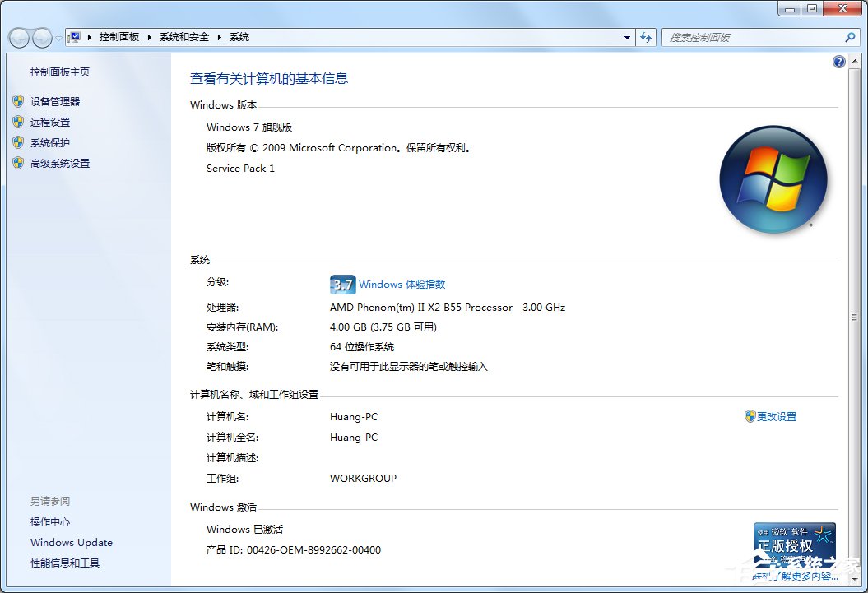Select 系统 in the breadcrumb path
Viewport: 868px width, 593px height.
pyautogui.click(x=239, y=37)
